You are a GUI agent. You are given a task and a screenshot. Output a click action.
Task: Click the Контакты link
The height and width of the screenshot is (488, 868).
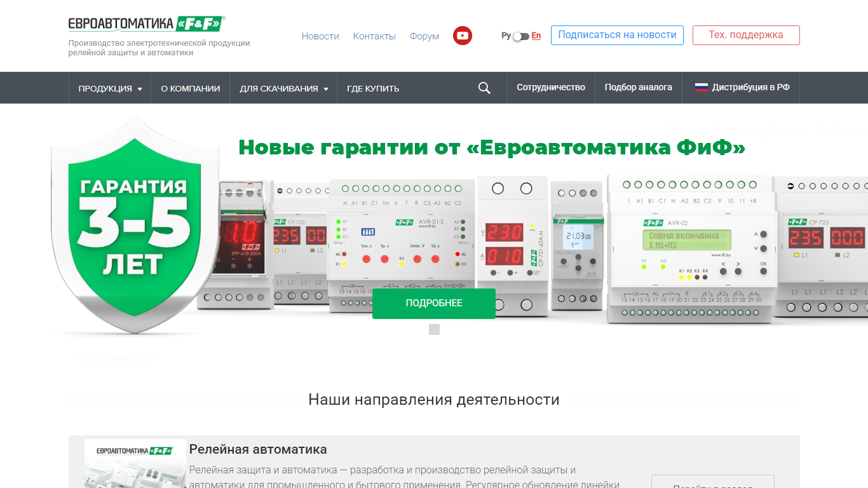click(x=374, y=36)
